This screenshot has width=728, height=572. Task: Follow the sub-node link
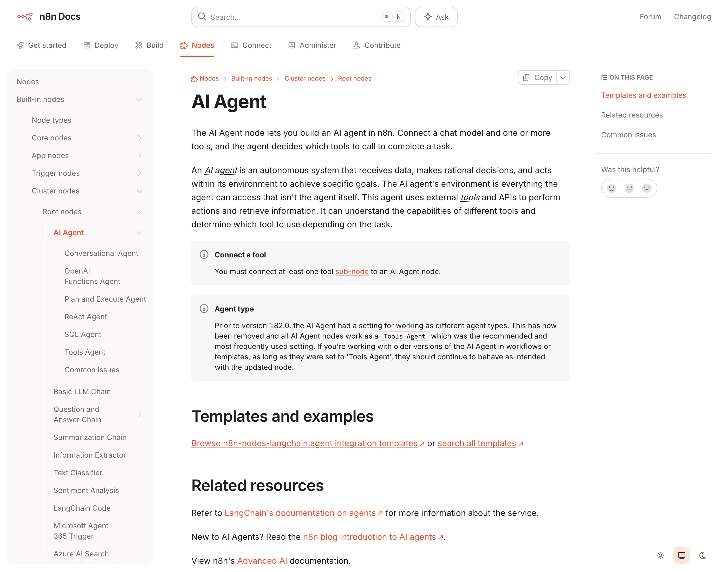pyautogui.click(x=352, y=271)
